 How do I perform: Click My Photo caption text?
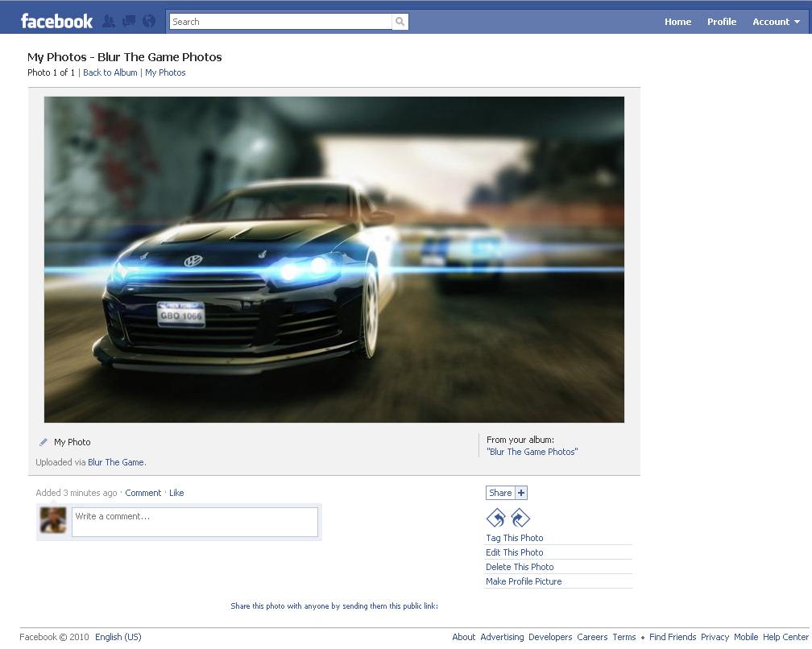(72, 442)
